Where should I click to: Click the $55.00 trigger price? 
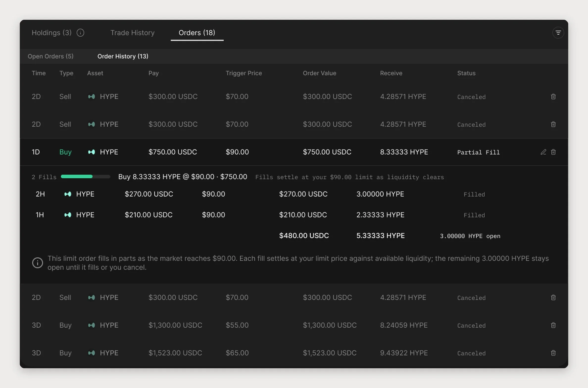(237, 325)
